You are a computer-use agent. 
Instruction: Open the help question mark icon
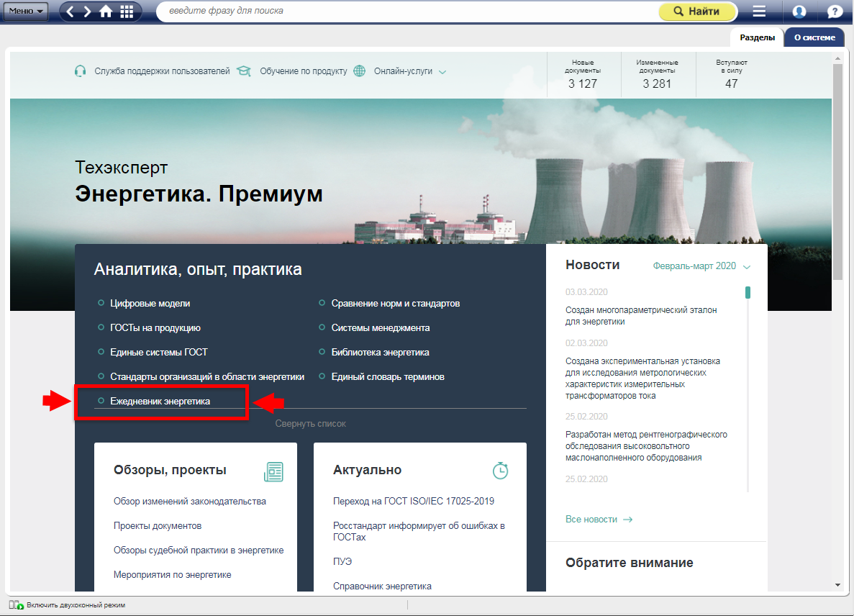(835, 12)
